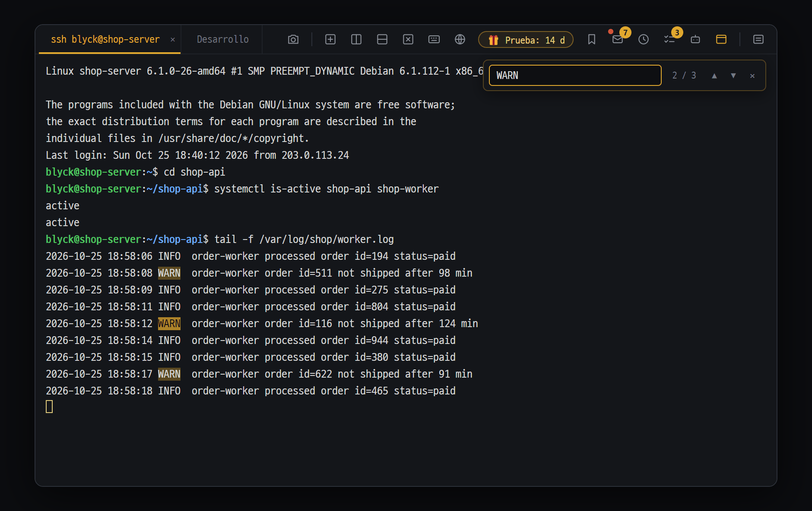
Task: Open the task checklist with 3 items
Action: point(669,40)
